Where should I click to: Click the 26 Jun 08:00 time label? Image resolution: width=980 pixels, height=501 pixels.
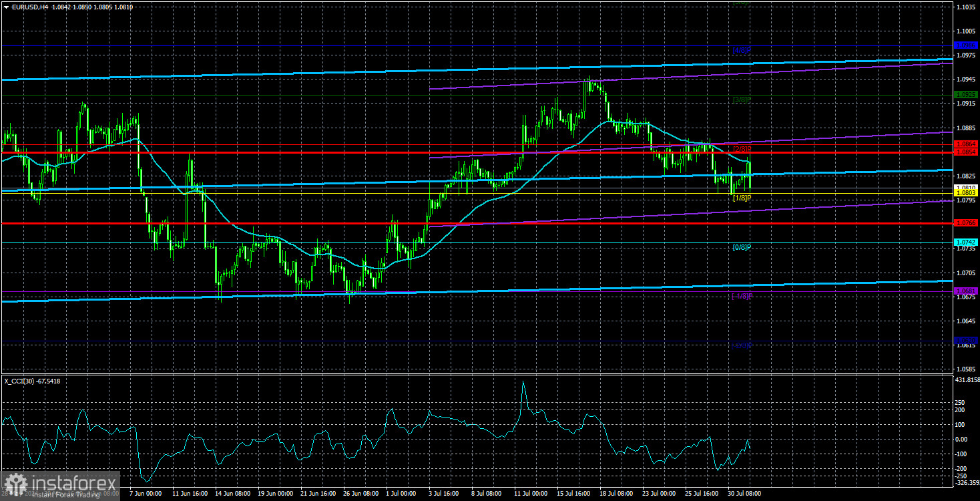(x=360, y=494)
